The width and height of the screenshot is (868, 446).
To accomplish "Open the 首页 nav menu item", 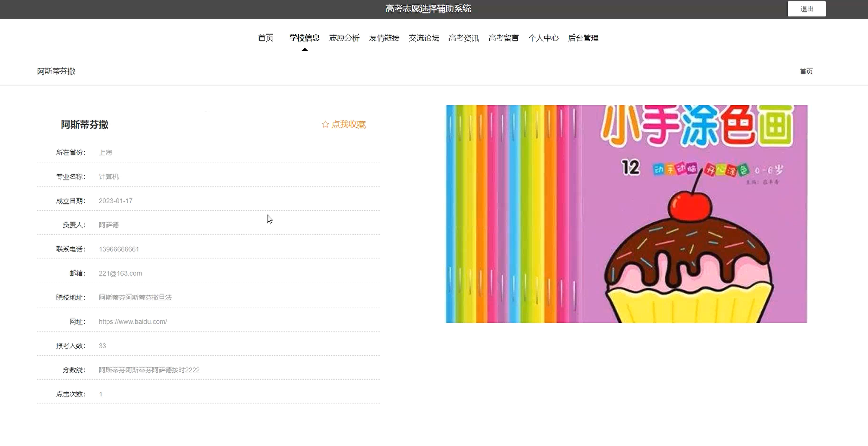I will tap(266, 38).
